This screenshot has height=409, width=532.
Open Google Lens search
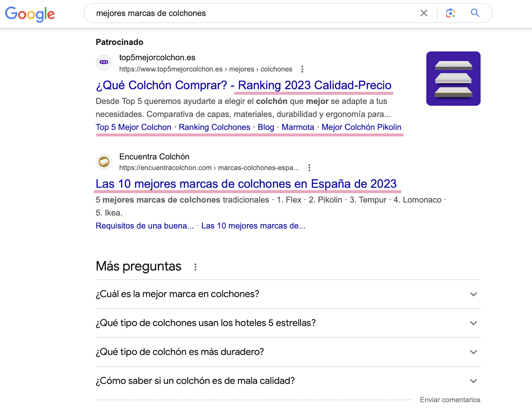click(x=450, y=13)
